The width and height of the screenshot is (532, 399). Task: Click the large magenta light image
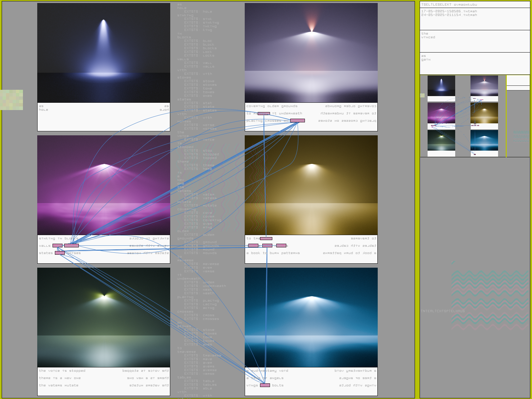[x=104, y=185]
